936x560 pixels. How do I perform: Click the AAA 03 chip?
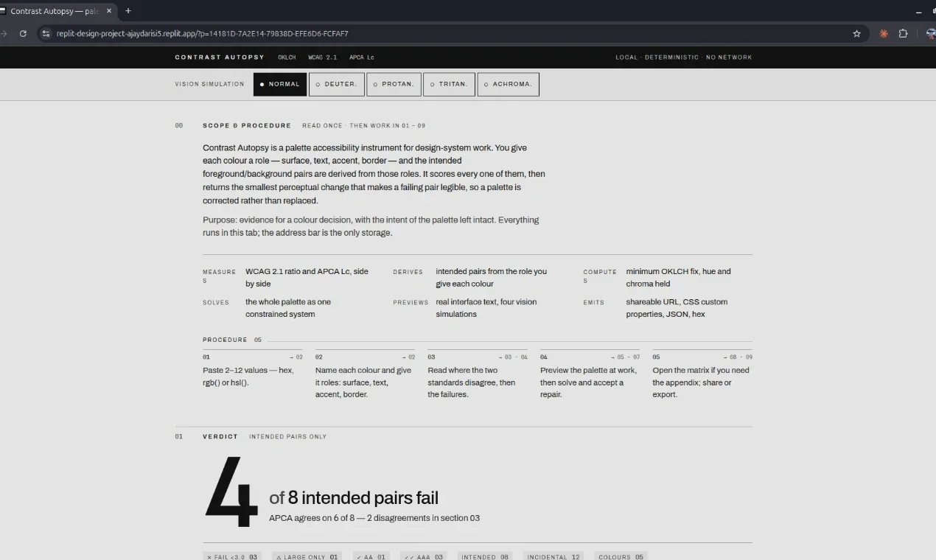[423, 557]
